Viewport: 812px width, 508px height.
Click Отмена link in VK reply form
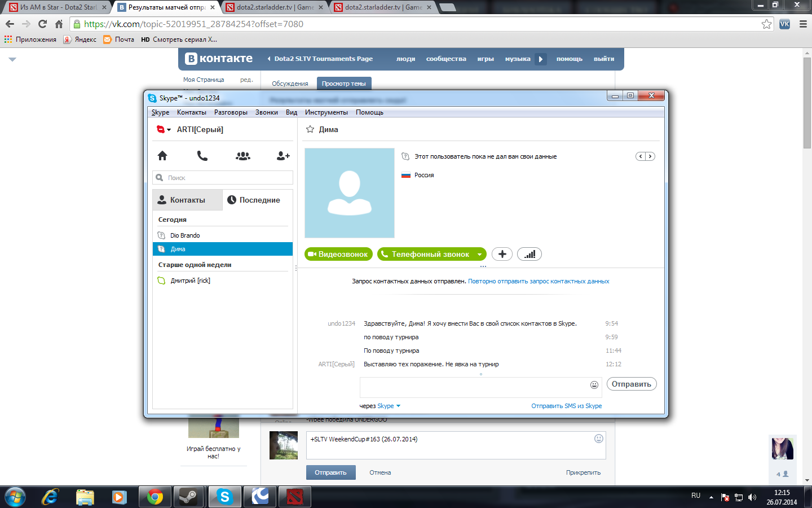(x=380, y=472)
